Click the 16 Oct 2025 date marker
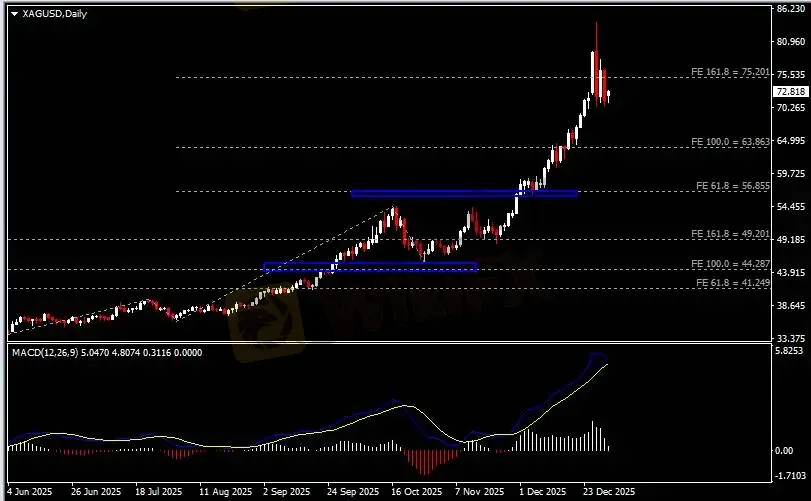 (416, 491)
